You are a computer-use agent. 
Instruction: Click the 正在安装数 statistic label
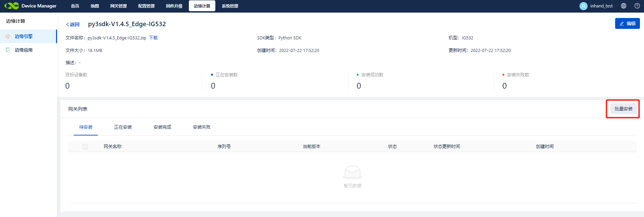pos(227,75)
